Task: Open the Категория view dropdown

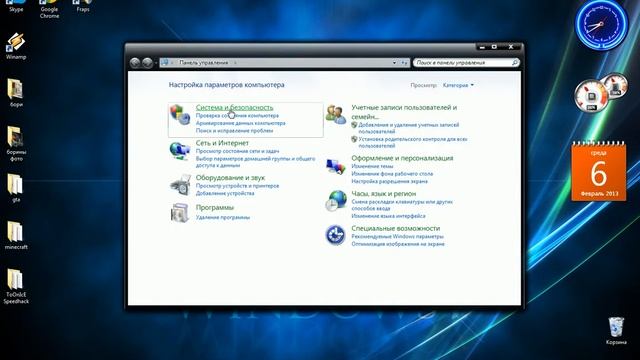Action: tap(458, 85)
